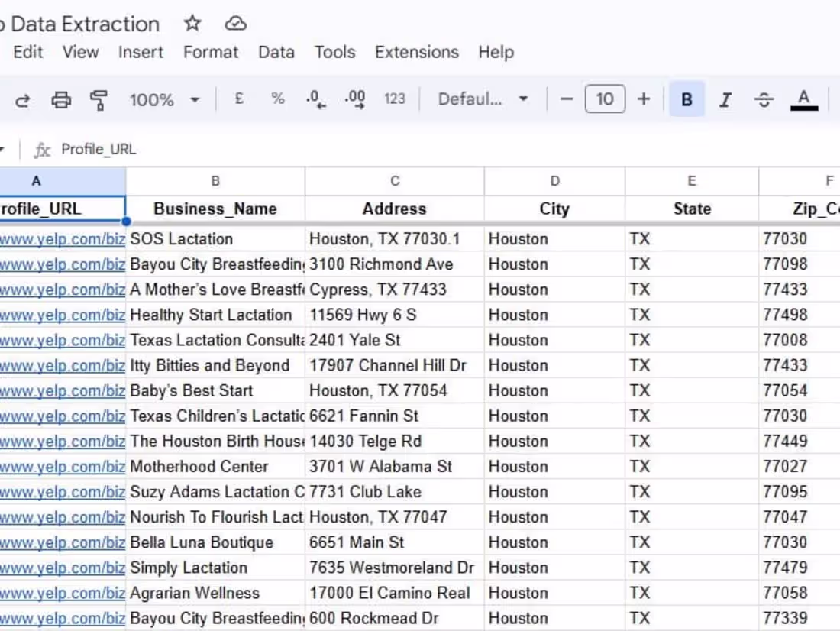Open the Data menu
840x631 pixels.
click(x=276, y=52)
